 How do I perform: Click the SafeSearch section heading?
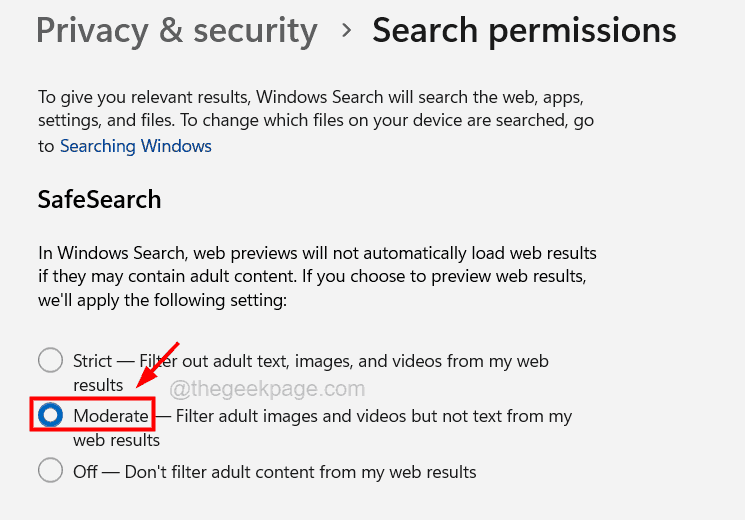(99, 199)
